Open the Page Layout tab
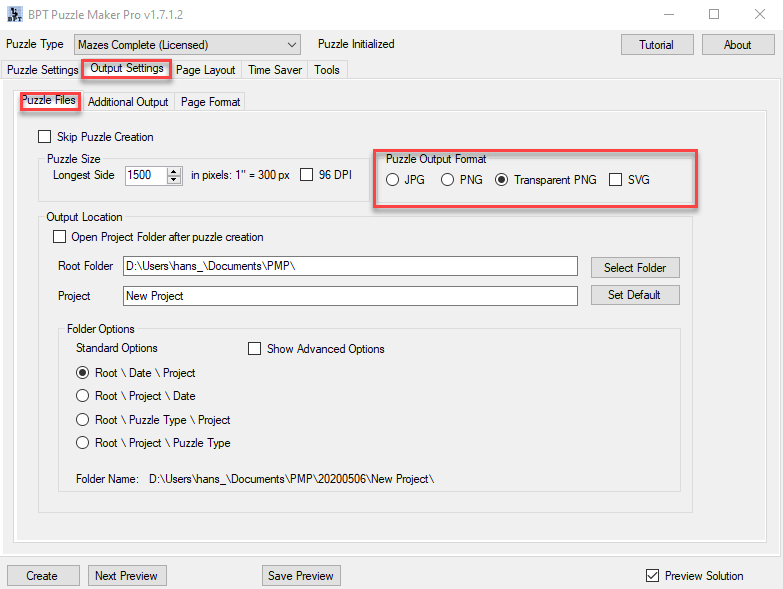This screenshot has height=589, width=783. tap(206, 70)
